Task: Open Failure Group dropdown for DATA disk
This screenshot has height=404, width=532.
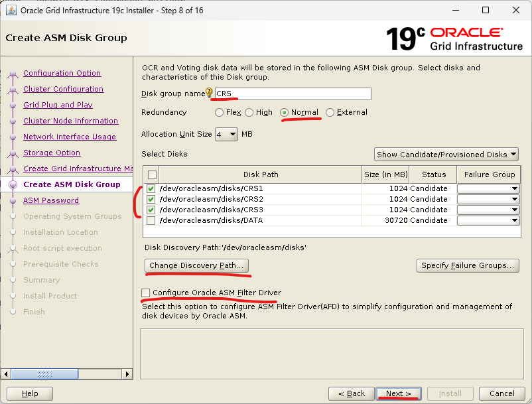Action: 488,220
